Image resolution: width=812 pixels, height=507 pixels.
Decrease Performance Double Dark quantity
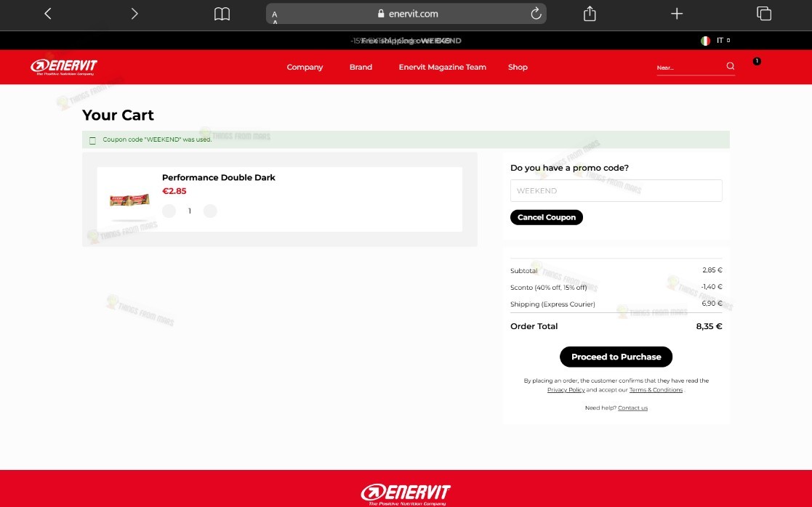point(169,211)
